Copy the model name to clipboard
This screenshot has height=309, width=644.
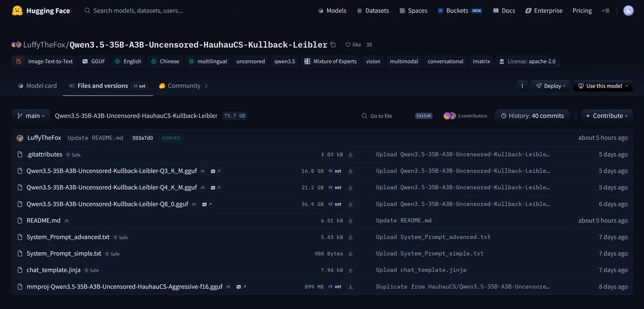pos(333,45)
